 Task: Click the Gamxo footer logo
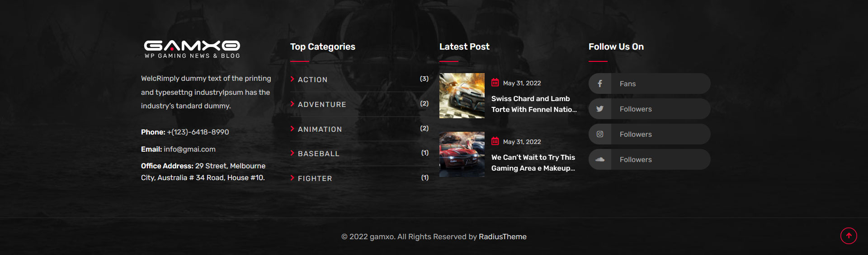point(192,49)
